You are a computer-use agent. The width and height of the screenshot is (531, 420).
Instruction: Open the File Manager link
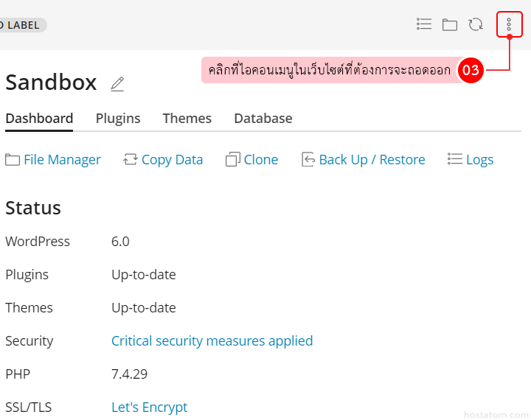[x=62, y=160]
